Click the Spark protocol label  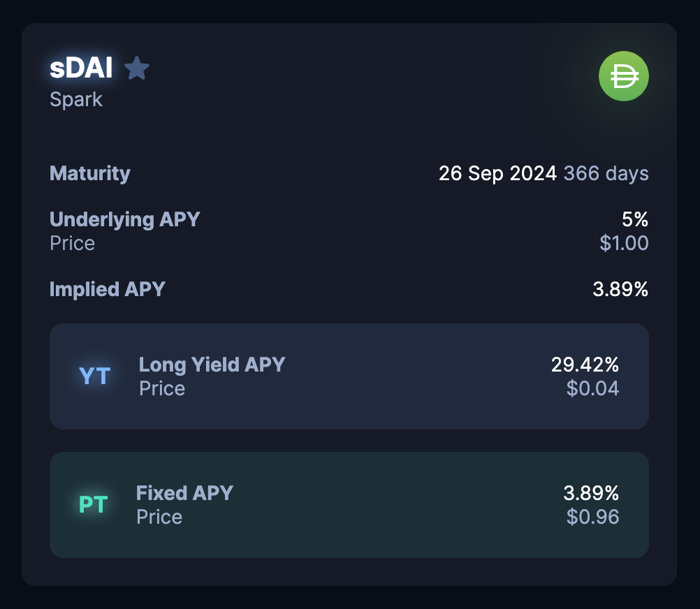(76, 99)
